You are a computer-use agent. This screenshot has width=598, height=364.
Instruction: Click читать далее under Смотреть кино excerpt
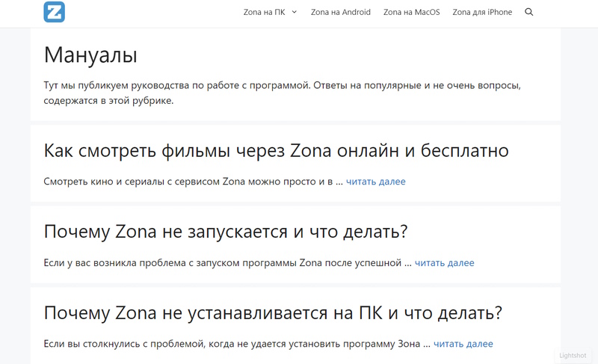click(376, 182)
